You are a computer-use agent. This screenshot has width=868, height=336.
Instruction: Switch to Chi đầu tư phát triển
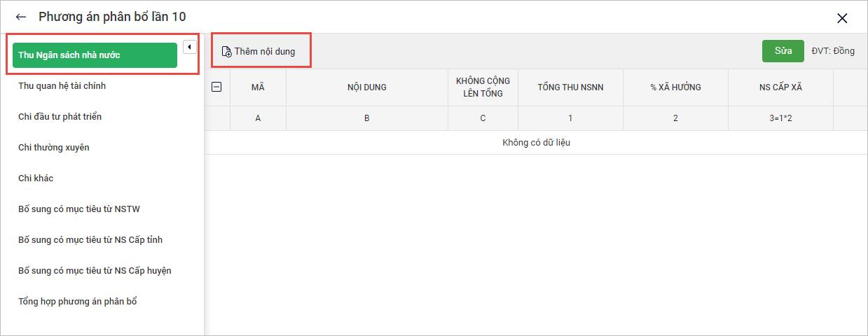pyautogui.click(x=60, y=117)
